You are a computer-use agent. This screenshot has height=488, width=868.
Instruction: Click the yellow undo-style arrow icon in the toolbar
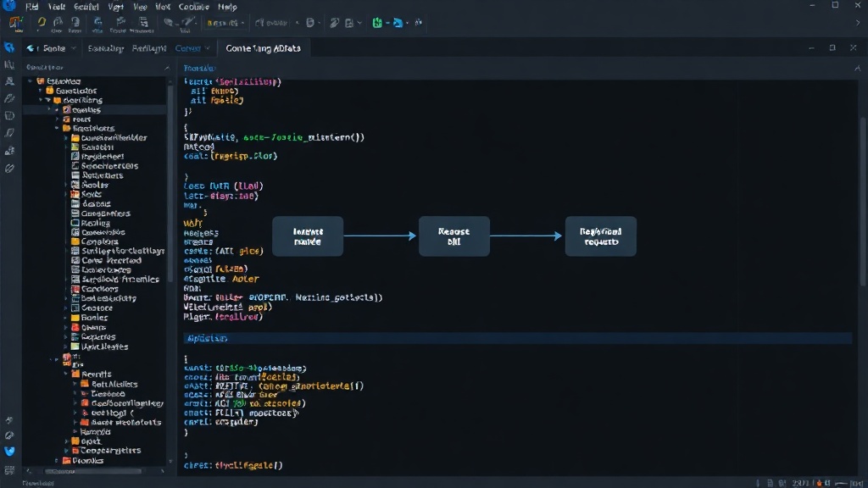tap(41, 23)
